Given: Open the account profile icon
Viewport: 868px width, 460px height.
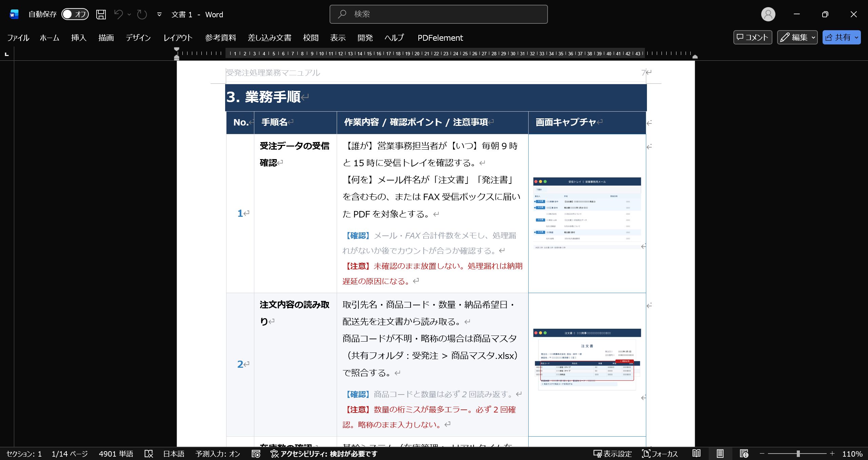Looking at the screenshot, I should point(768,14).
